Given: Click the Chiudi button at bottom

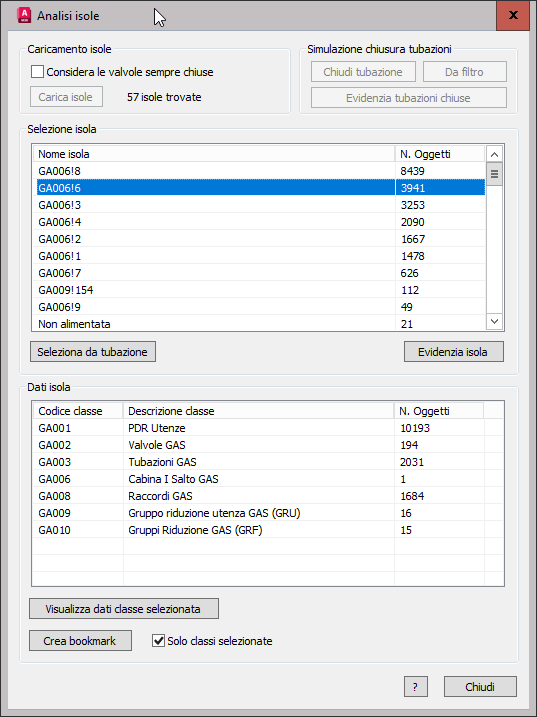Looking at the screenshot, I should [480, 687].
